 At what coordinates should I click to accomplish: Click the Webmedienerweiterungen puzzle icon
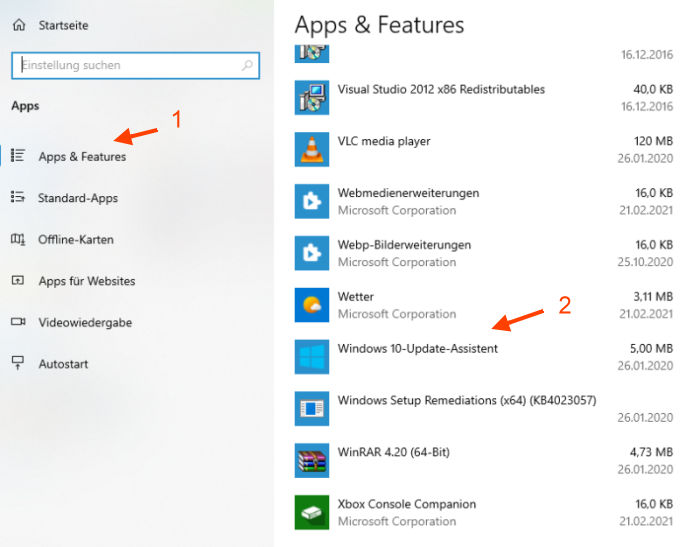point(312,201)
